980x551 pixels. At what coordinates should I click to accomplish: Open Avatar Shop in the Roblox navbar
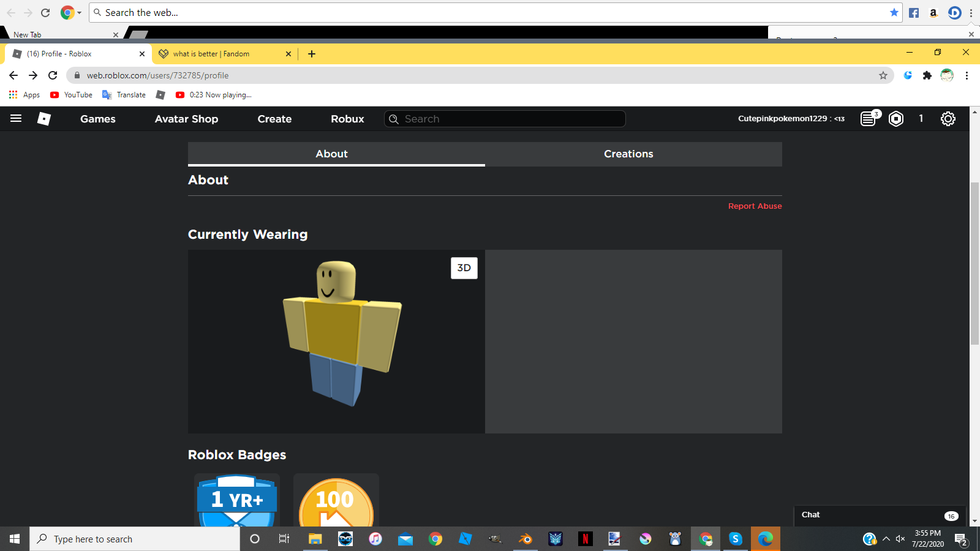tap(186, 119)
